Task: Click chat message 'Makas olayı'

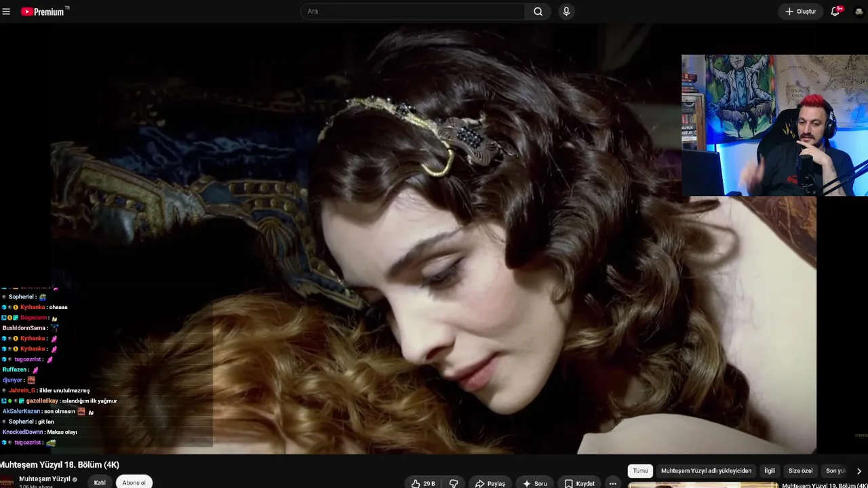Action: (x=62, y=432)
